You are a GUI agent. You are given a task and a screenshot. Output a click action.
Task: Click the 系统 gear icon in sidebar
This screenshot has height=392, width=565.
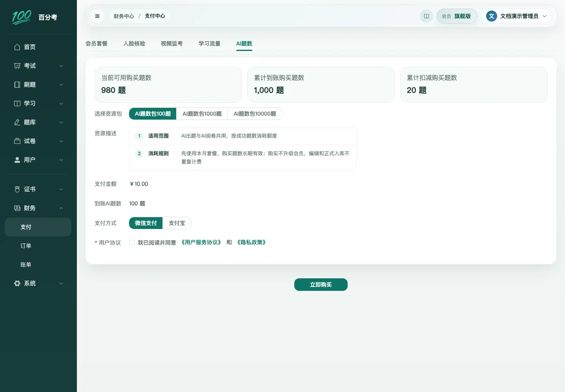tap(17, 283)
